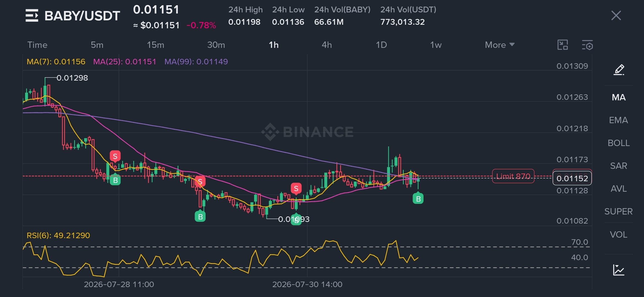Switch to the 30m interval
Viewport: 644px width, 297px height.
tap(216, 45)
